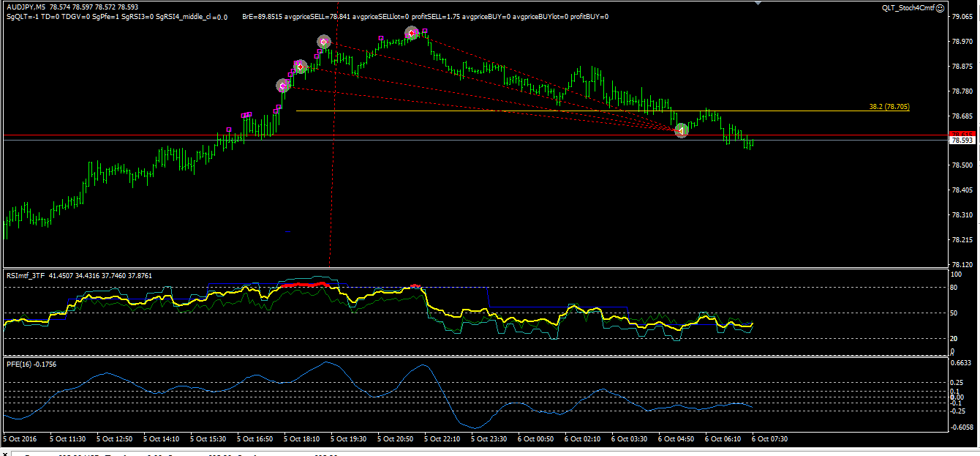Click the 5 Oct 23:30 time label

(489, 439)
